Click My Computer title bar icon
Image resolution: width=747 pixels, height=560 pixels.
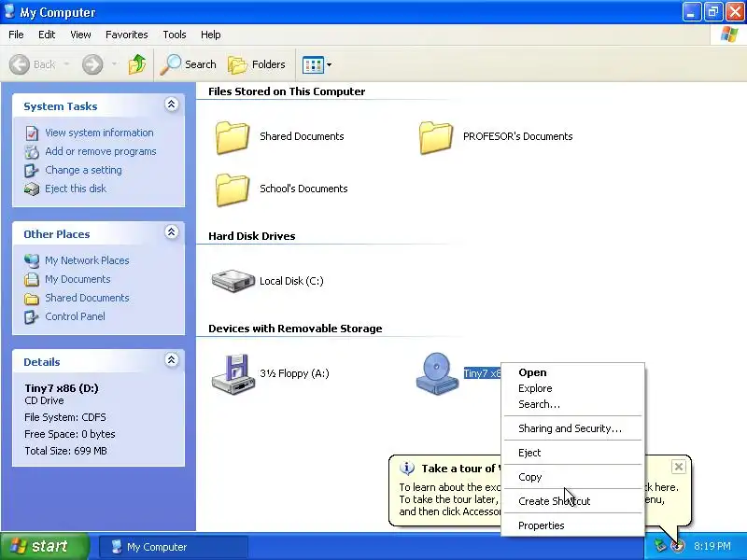[x=9, y=11]
